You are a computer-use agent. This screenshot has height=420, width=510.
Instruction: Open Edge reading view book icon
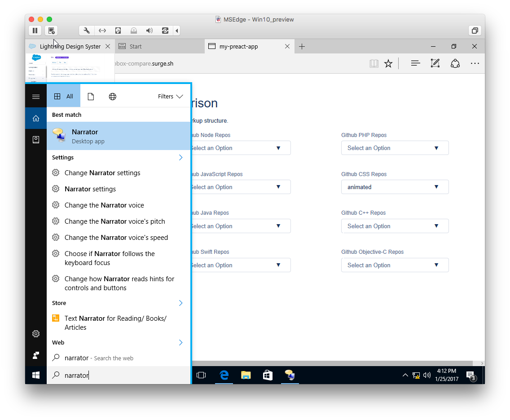point(374,63)
